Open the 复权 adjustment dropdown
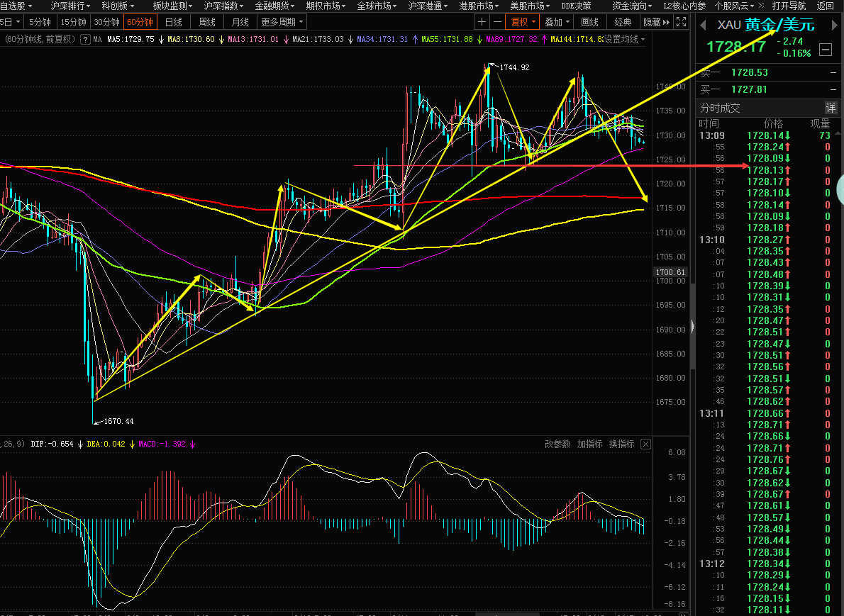844x616 pixels. 523,22
